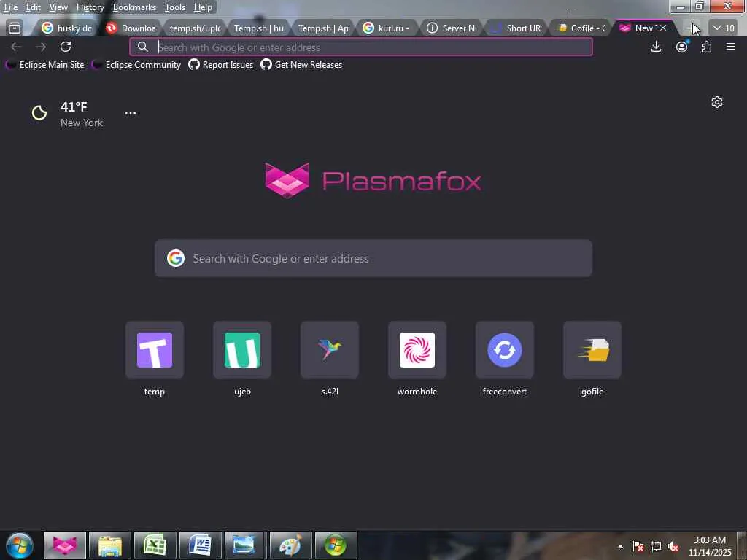
Task: Click the moon weather icon
Action: point(39,113)
